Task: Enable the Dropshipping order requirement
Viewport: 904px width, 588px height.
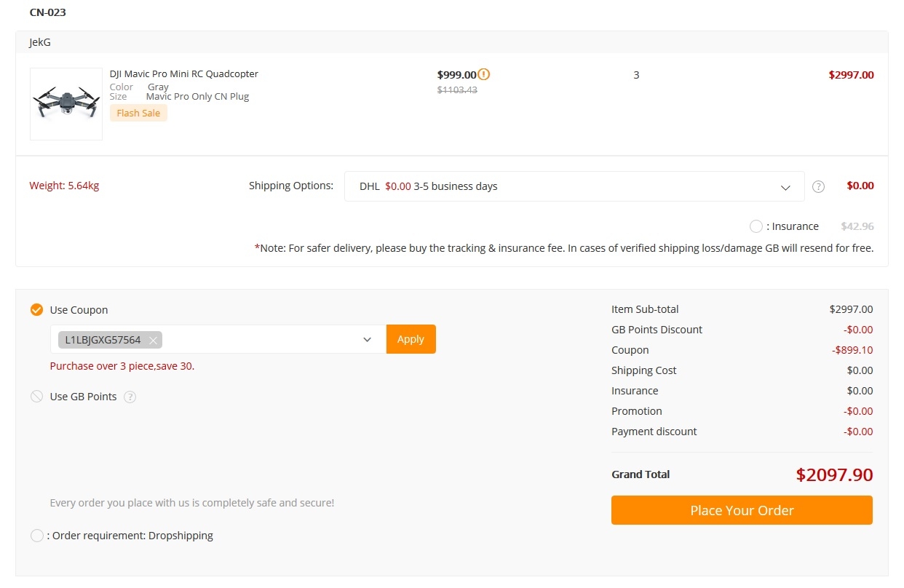Action: pos(37,536)
